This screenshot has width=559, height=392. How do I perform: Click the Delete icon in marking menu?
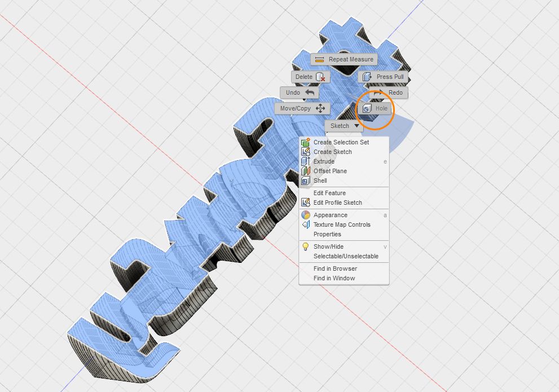pyautogui.click(x=320, y=77)
